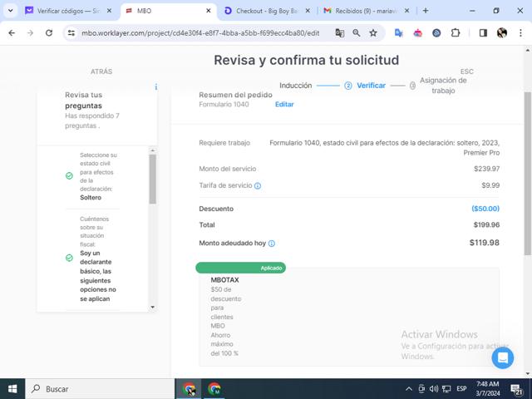Bookmark this page with the star icon
The width and height of the screenshot is (532, 399).
(x=373, y=33)
